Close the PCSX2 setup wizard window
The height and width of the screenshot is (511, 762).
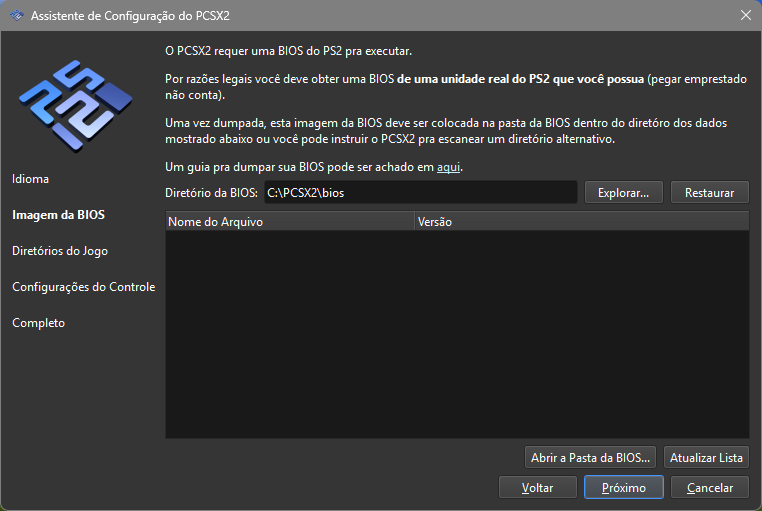(x=745, y=16)
